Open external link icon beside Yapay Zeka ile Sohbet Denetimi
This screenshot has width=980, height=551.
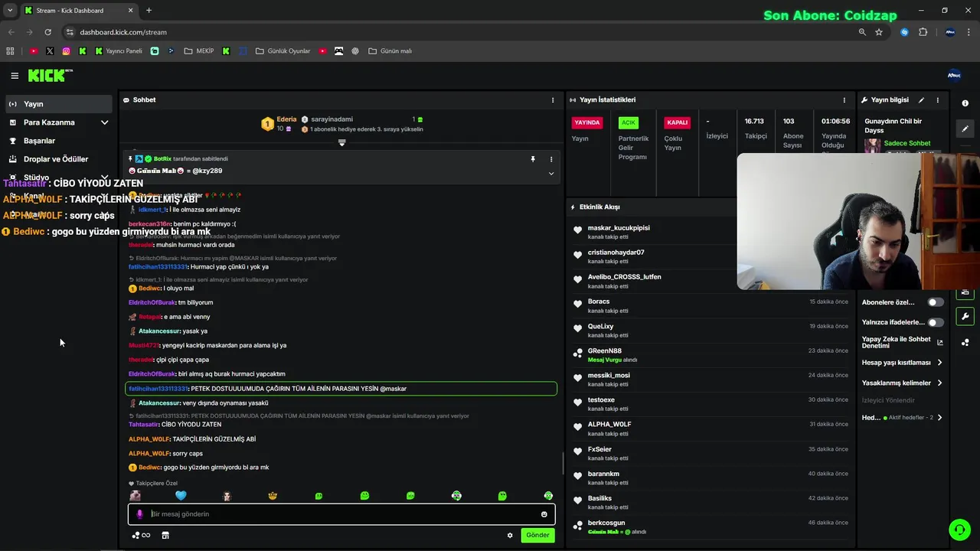[x=940, y=343]
